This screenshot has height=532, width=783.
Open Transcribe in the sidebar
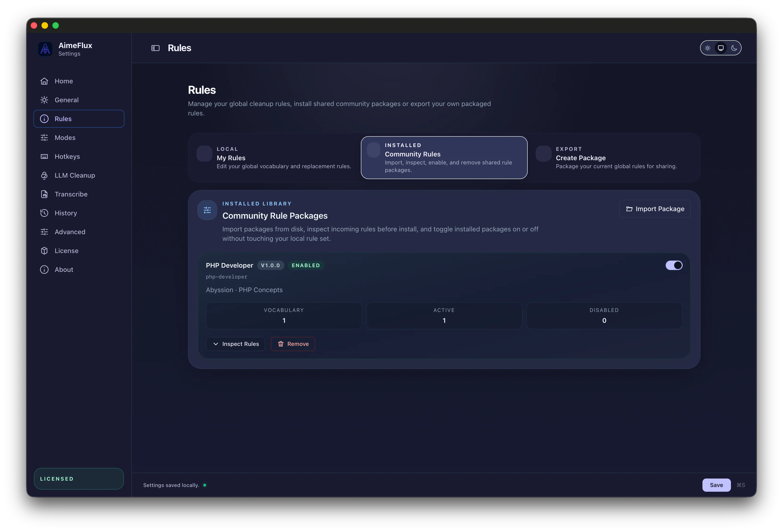point(79,194)
